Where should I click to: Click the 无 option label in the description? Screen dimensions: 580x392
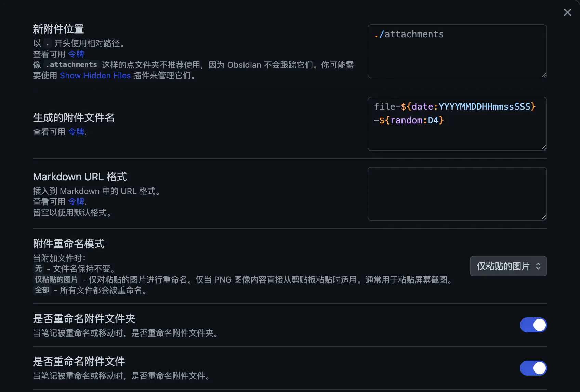(38, 269)
